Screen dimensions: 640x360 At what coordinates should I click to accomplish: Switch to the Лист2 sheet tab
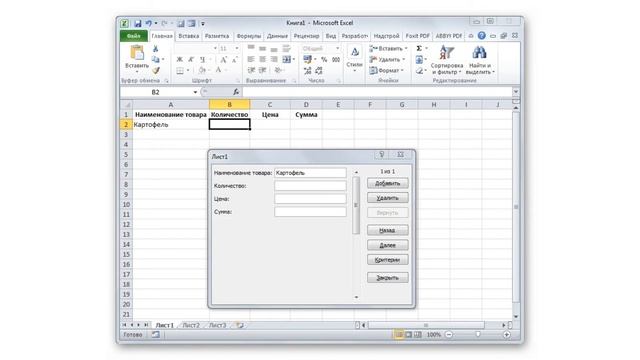pyautogui.click(x=191, y=326)
